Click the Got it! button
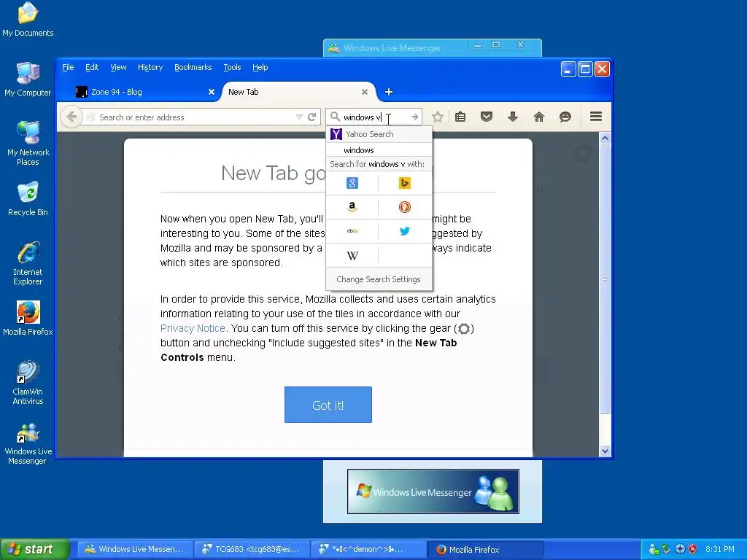Viewport: 747px width, 560px height. coord(328,405)
